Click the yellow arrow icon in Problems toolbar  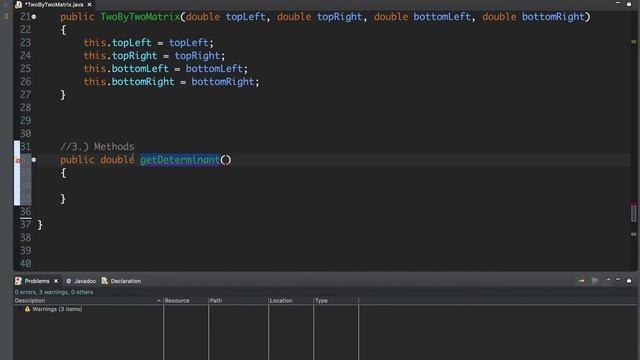coord(581,281)
